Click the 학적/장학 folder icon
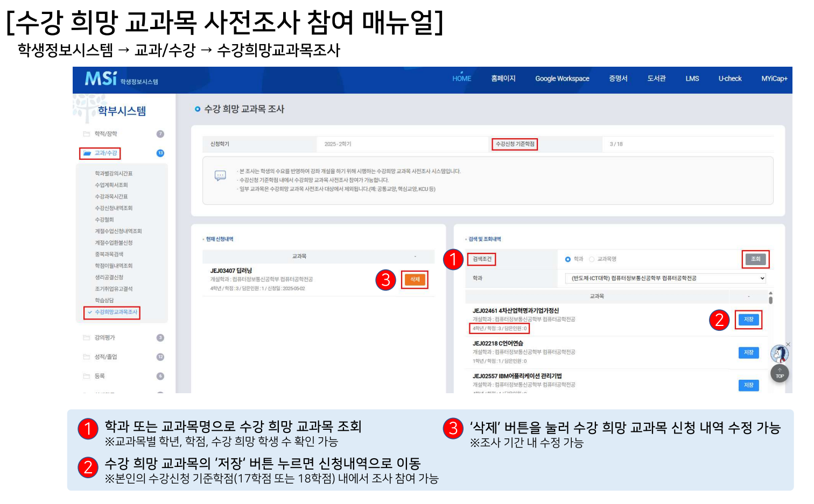This screenshot has height=504, width=814. 87,134
